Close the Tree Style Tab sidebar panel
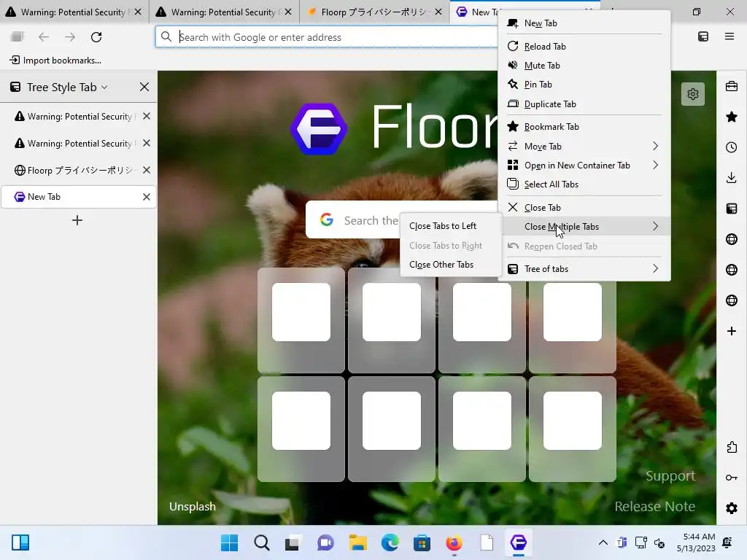This screenshot has width=747, height=560. [x=144, y=87]
